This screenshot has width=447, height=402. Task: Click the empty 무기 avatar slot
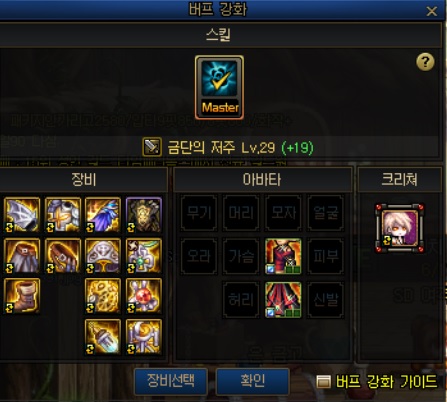click(199, 213)
